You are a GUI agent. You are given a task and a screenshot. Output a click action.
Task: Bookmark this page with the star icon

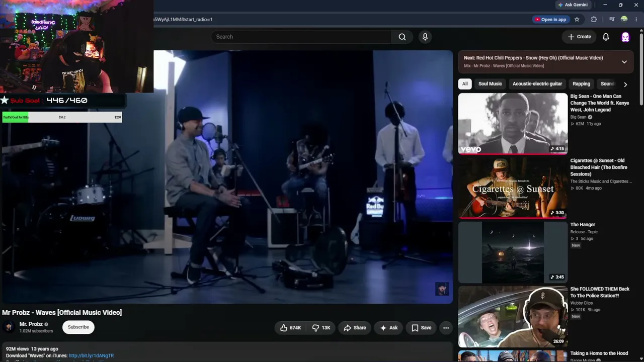[577, 20]
